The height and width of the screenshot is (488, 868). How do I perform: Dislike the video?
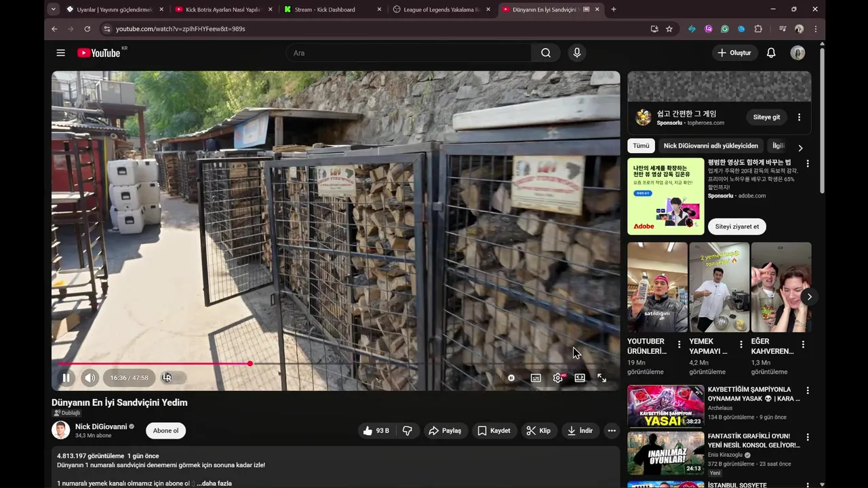tap(408, 430)
